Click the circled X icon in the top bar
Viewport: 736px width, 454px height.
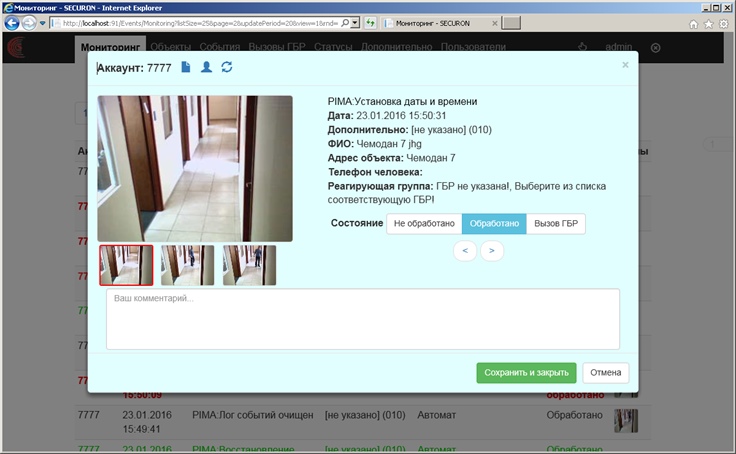656,47
